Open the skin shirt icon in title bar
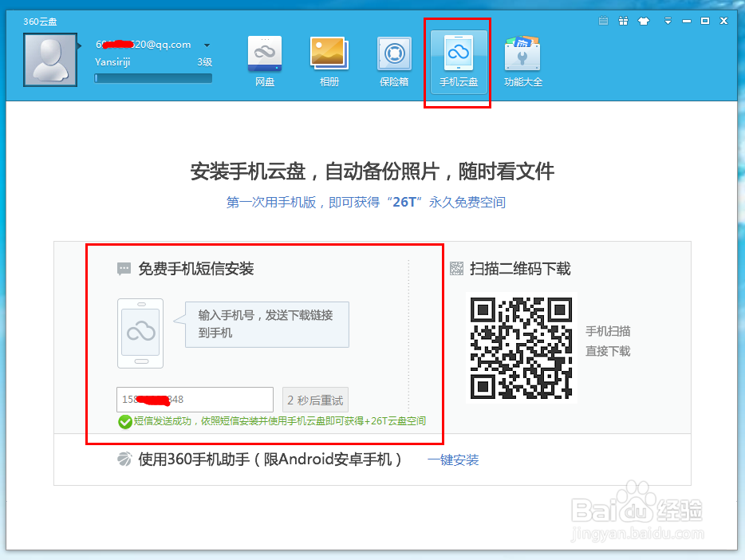 (x=644, y=21)
